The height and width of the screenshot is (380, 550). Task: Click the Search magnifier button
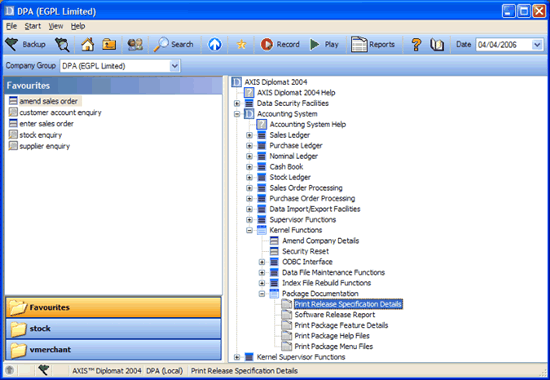[x=174, y=45]
